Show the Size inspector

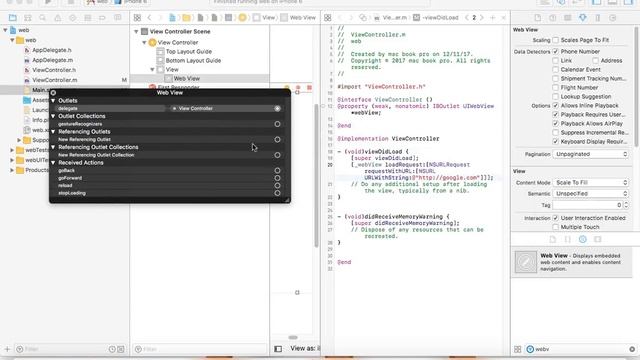tap(598, 18)
